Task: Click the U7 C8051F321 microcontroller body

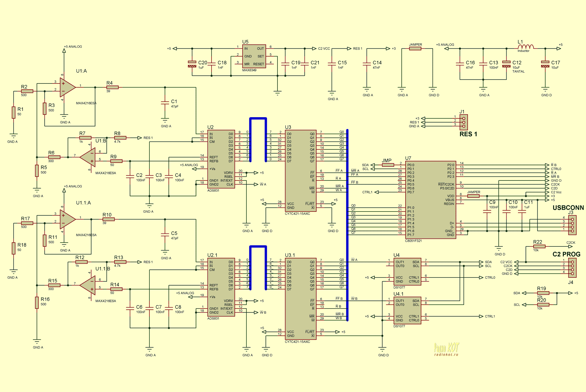Action: (431, 200)
